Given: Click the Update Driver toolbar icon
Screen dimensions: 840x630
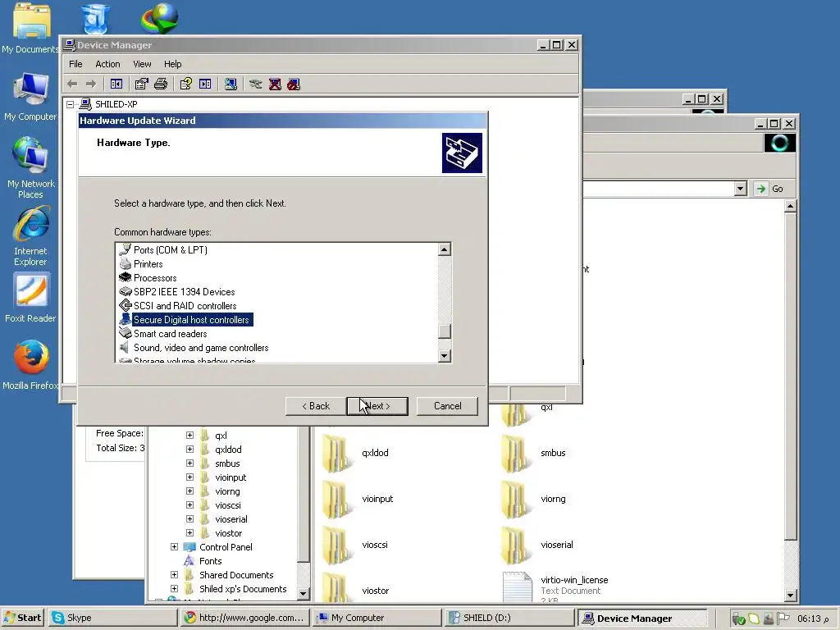Looking at the screenshot, I should point(256,84).
